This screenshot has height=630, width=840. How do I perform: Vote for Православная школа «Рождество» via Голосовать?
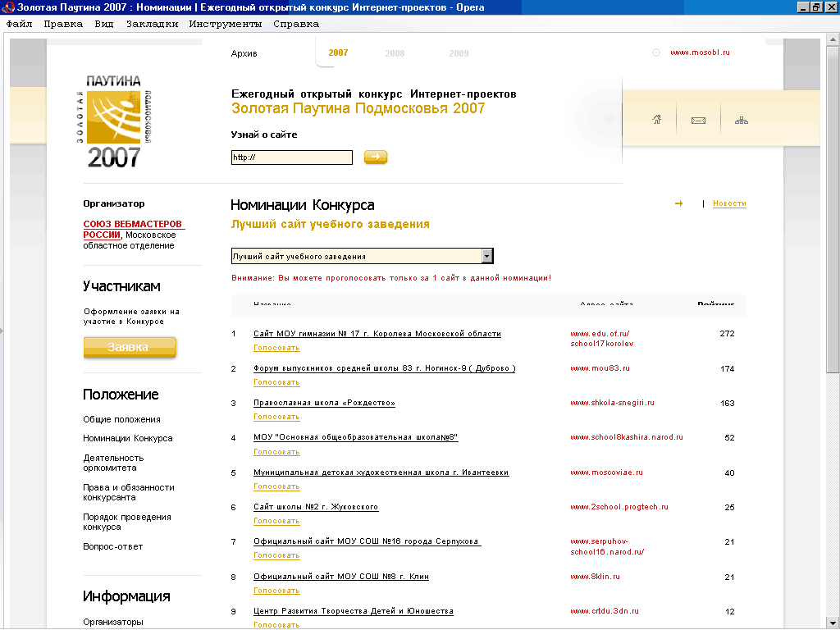pyautogui.click(x=276, y=417)
